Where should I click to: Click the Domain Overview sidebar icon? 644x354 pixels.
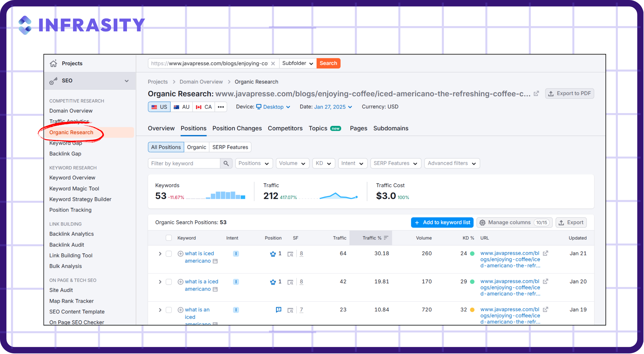pyautogui.click(x=71, y=110)
